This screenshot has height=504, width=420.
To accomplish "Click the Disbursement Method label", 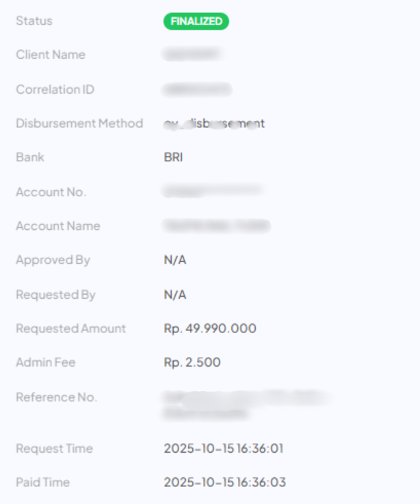I will pos(79,124).
